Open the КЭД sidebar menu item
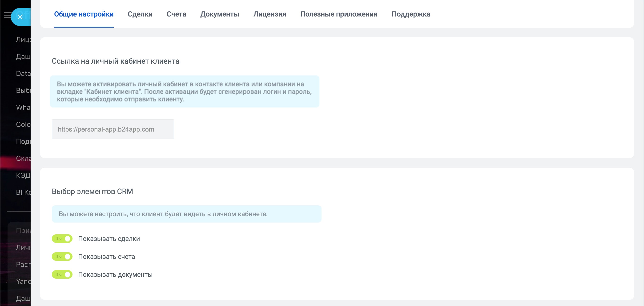Image resolution: width=644 pixels, height=306 pixels. pyautogui.click(x=23, y=175)
